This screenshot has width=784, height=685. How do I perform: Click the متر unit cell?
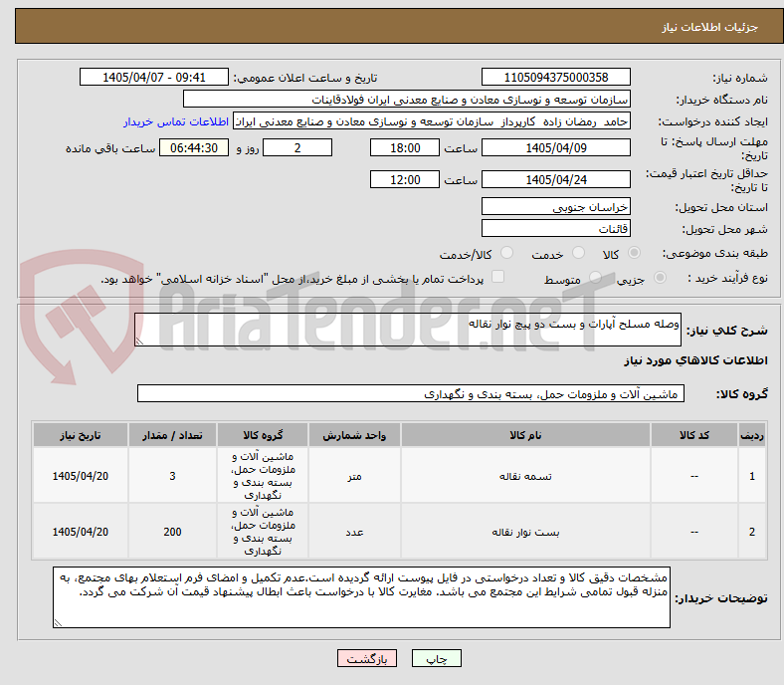(354, 476)
